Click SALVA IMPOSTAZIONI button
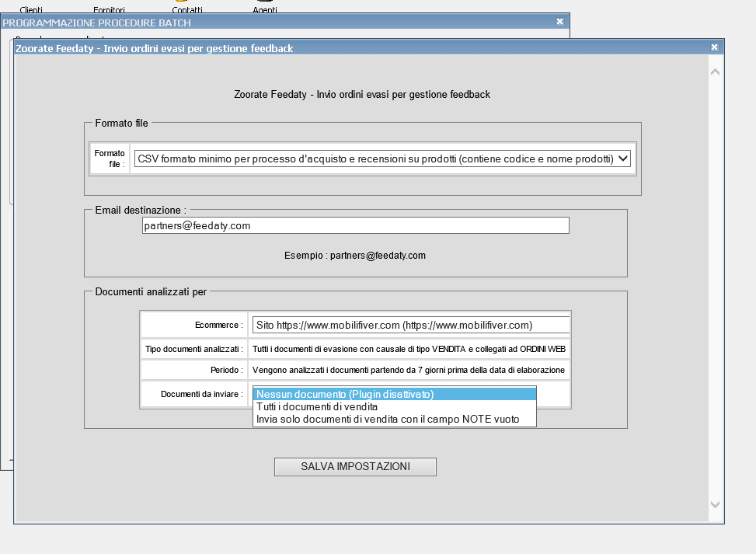 coord(355,467)
